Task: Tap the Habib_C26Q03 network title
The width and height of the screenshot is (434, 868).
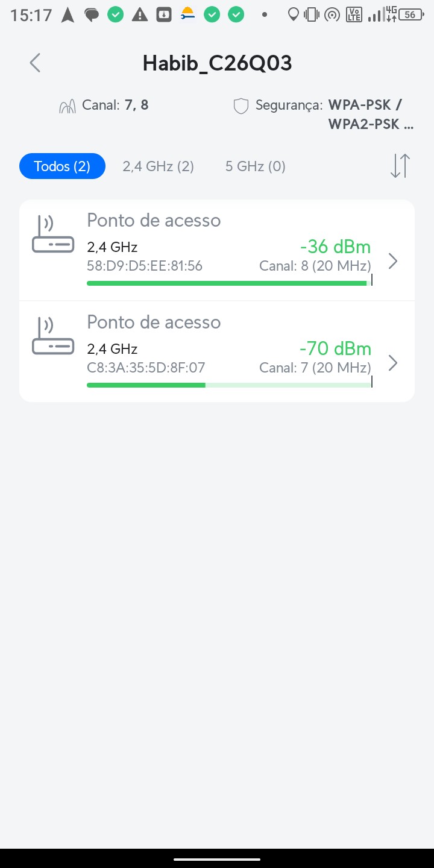Action: pos(217,63)
